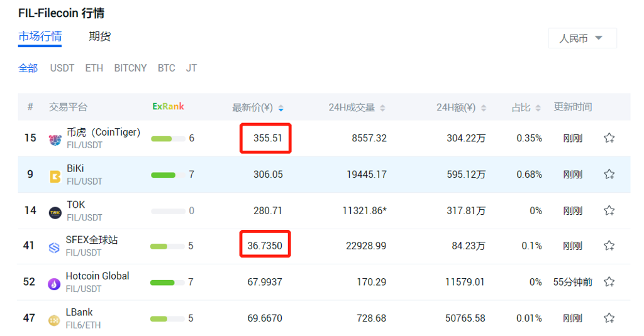Screen dimensions: 644x336
Task: Open Hotcoin Global exchange link
Action: coord(97,276)
